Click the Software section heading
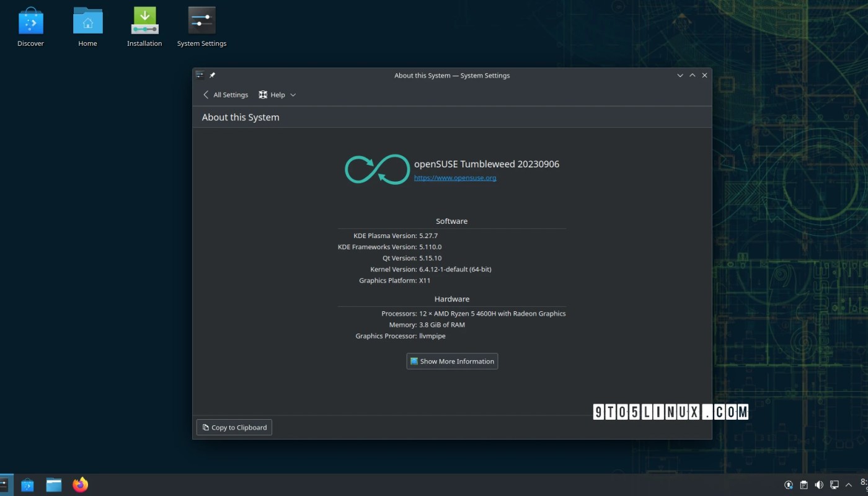 (452, 221)
